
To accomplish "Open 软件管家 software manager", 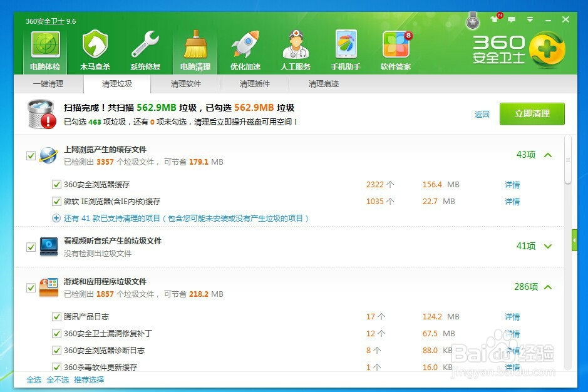I will click(x=396, y=51).
